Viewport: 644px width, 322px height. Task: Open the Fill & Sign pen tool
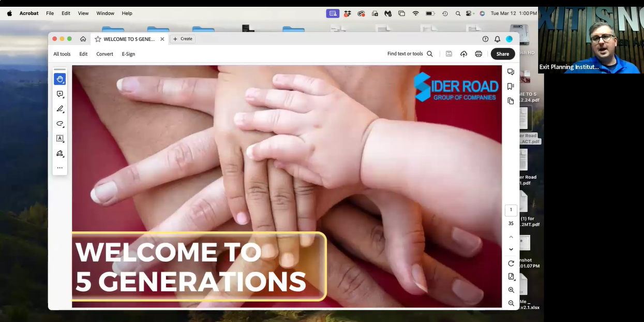click(60, 154)
